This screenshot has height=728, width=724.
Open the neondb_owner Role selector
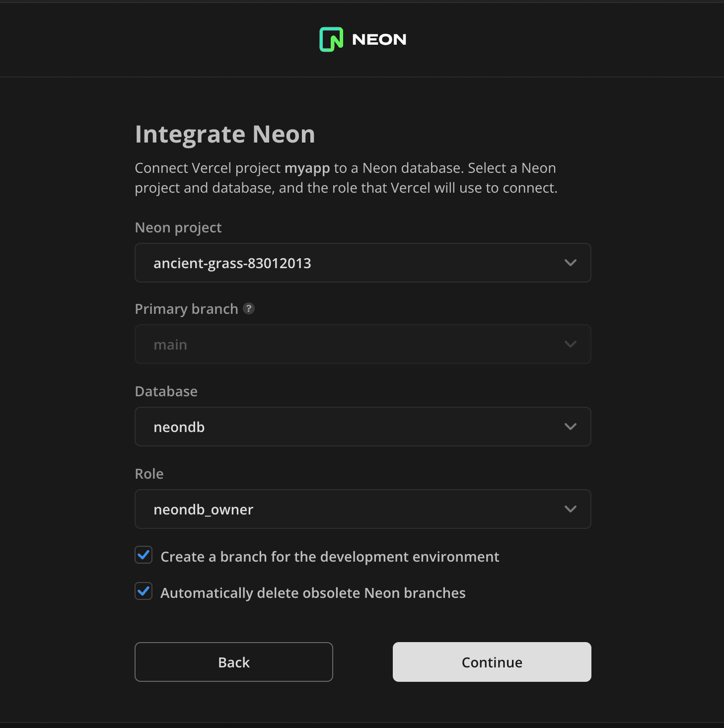click(x=362, y=509)
